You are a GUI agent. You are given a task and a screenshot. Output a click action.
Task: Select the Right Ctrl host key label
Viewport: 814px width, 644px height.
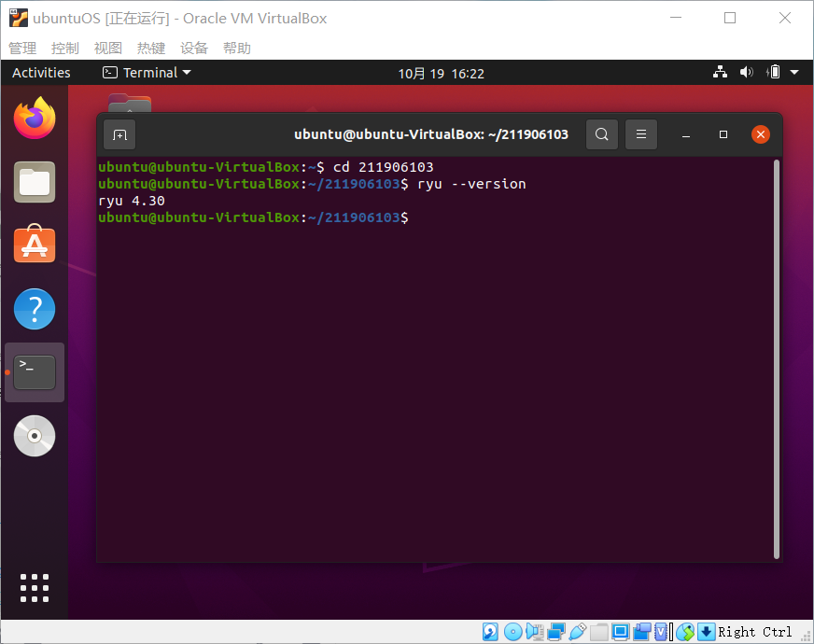click(755, 632)
